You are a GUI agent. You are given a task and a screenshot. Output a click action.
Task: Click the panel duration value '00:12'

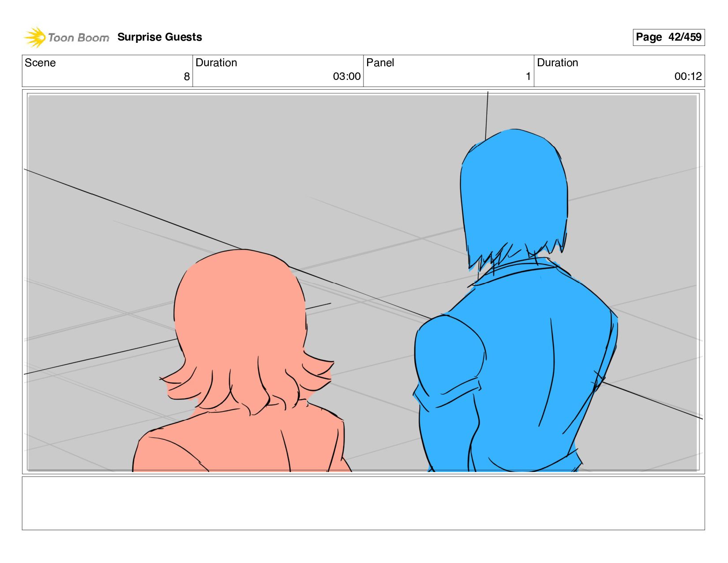(688, 76)
